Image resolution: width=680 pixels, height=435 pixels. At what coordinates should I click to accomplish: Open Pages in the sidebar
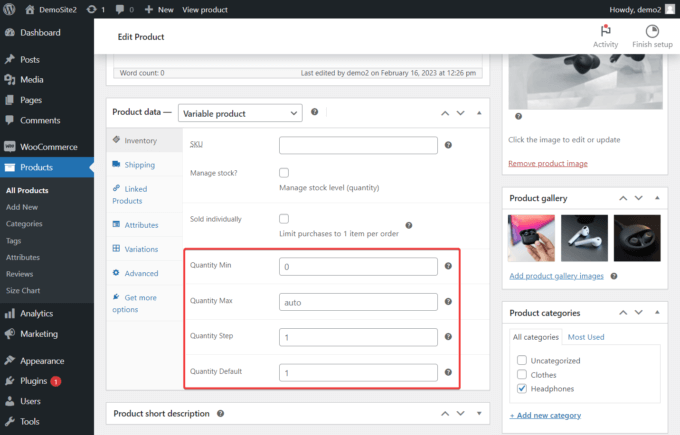point(47,100)
